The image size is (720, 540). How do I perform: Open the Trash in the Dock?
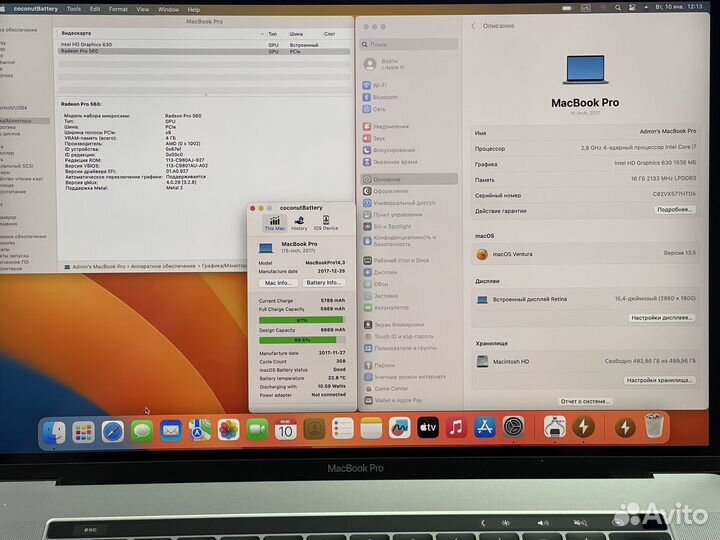click(x=654, y=426)
